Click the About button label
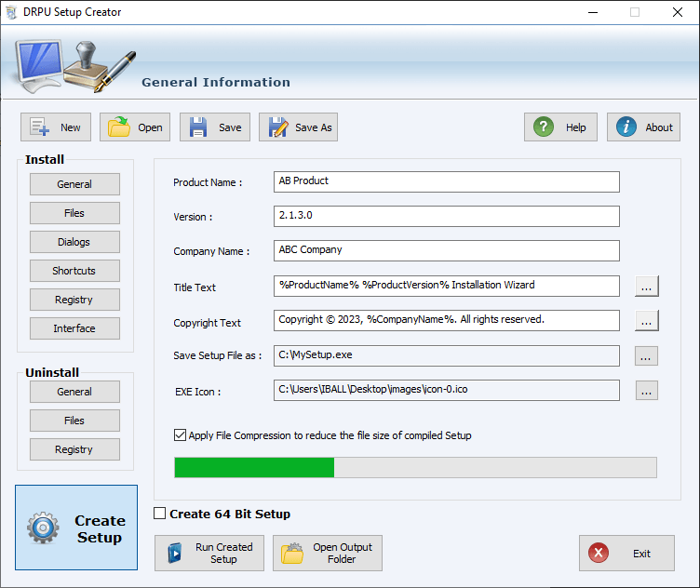Image resolution: width=700 pixels, height=588 pixels. click(659, 127)
